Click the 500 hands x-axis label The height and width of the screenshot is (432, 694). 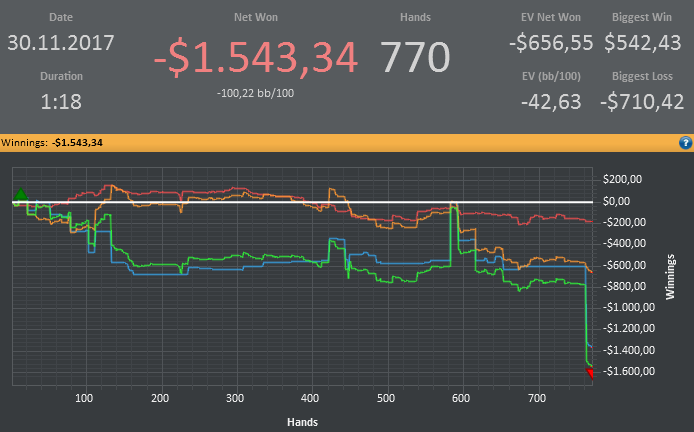tap(386, 398)
